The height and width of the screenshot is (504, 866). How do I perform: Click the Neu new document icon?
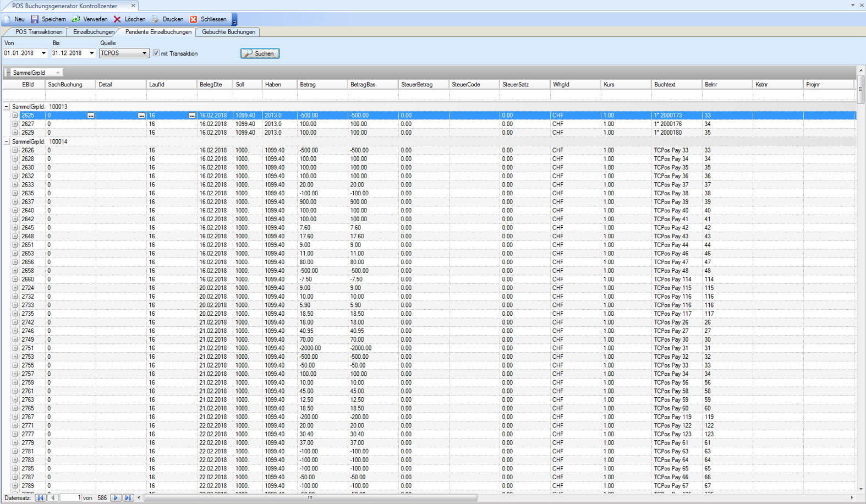[x=8, y=19]
